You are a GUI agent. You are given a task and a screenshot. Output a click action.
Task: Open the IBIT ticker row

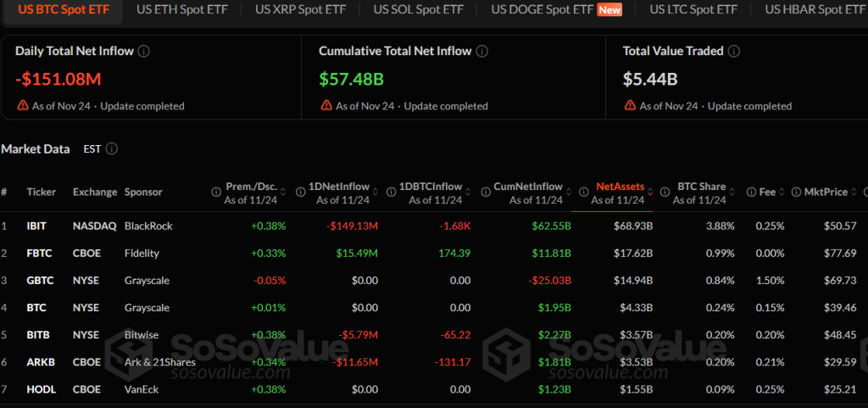point(36,226)
